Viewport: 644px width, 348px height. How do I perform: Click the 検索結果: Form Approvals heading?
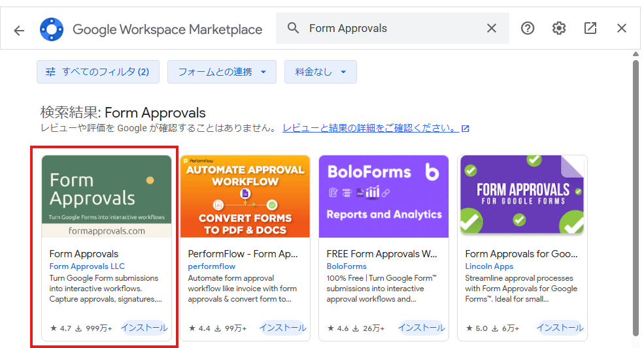[x=123, y=112]
